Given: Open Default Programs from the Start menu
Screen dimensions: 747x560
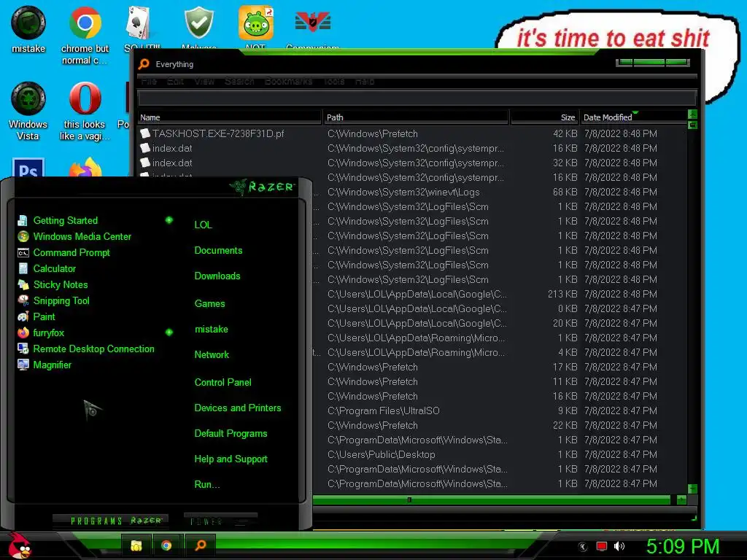Looking at the screenshot, I should click(x=231, y=434).
